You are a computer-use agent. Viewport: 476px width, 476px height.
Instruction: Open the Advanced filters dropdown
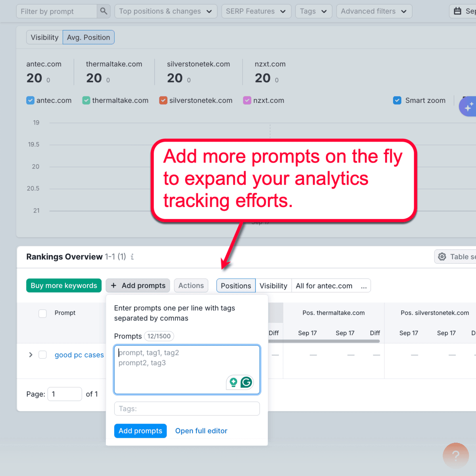coord(374,11)
